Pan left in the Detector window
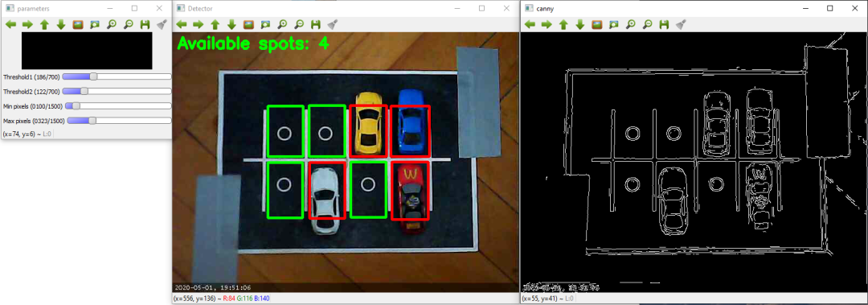 pos(182,24)
